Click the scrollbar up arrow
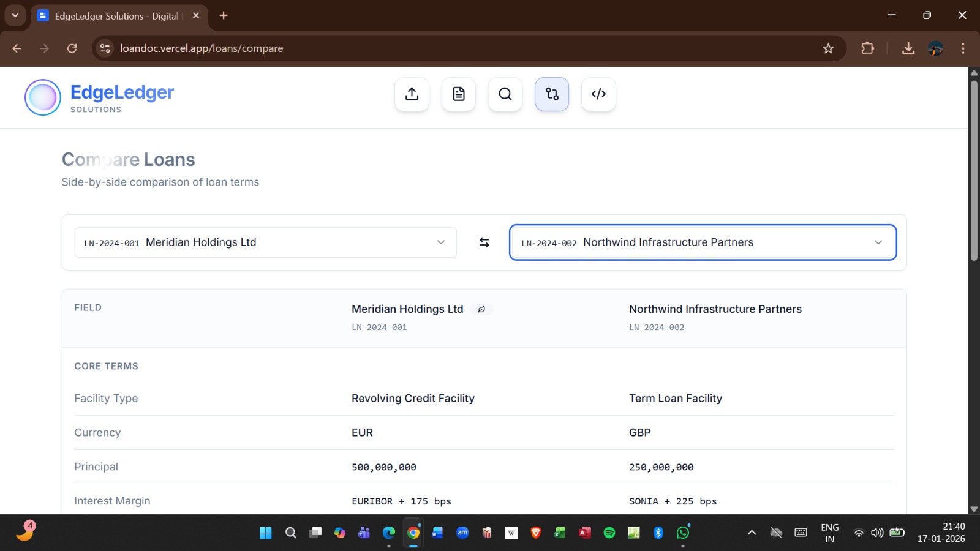This screenshot has height=551, width=980. point(974,72)
